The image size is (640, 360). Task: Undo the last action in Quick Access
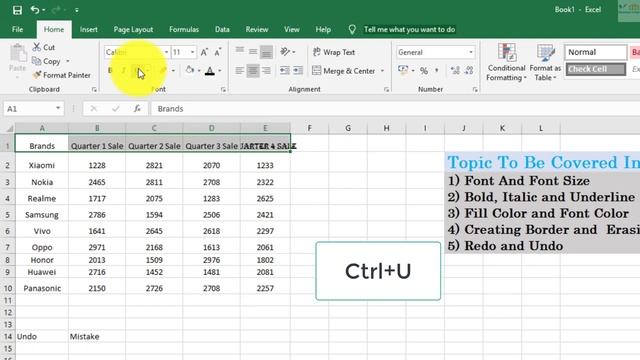[35, 10]
